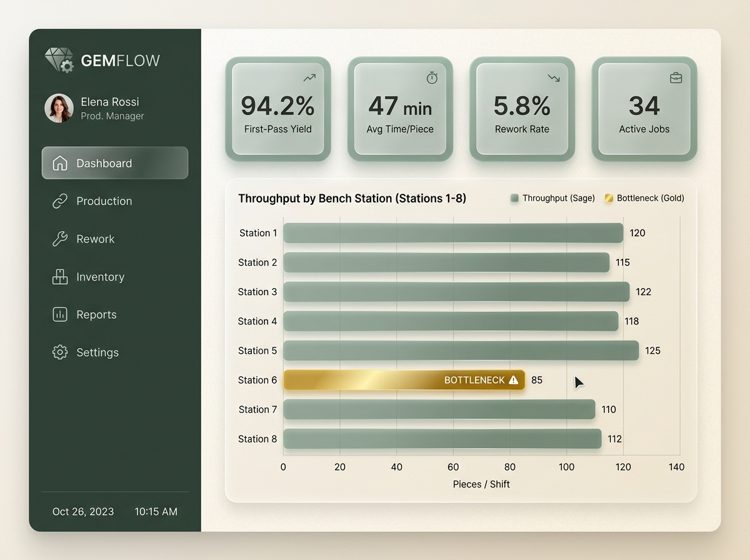Click the "Elena Rossi" name

pyautogui.click(x=110, y=102)
